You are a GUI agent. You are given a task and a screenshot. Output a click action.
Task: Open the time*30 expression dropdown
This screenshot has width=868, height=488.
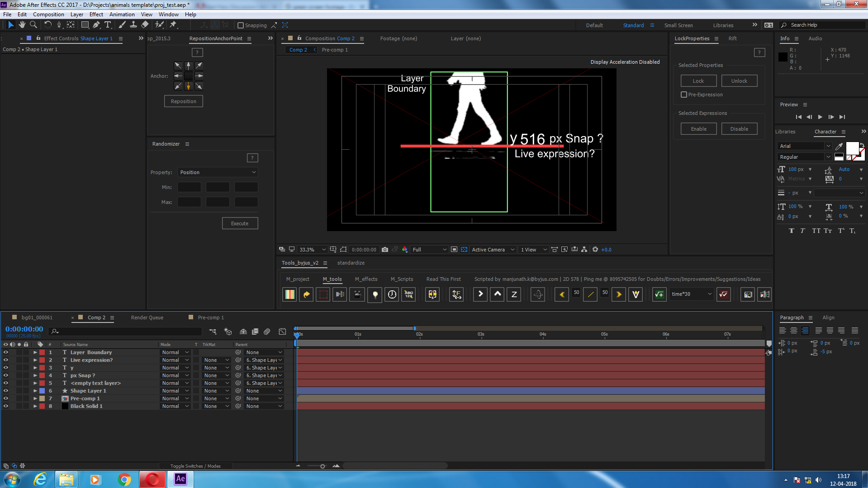(x=691, y=294)
